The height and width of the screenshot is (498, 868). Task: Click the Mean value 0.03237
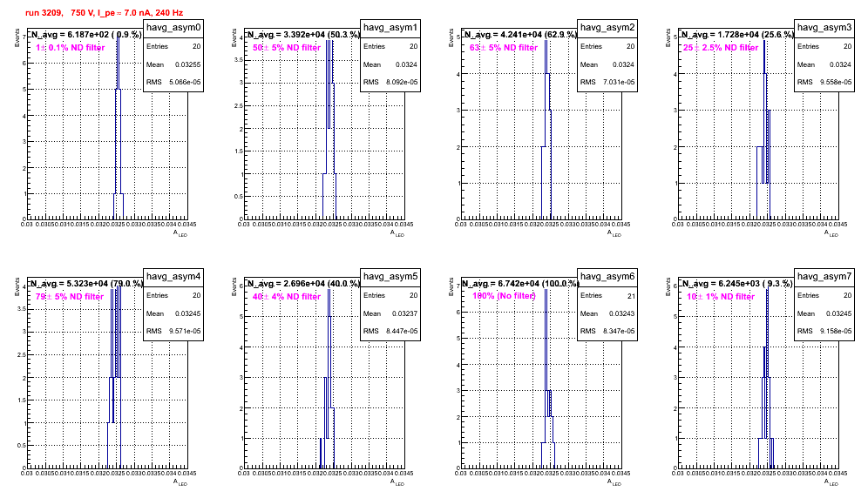coord(404,313)
